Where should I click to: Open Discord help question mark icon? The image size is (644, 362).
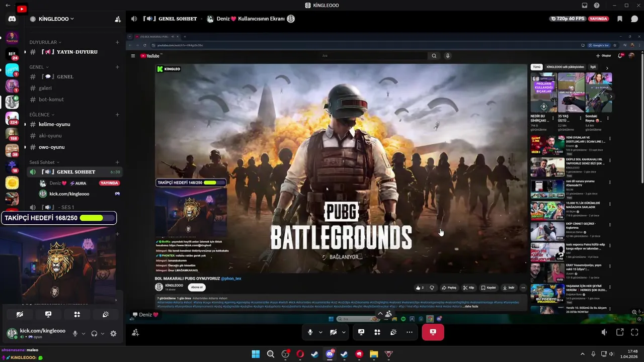click(x=597, y=6)
